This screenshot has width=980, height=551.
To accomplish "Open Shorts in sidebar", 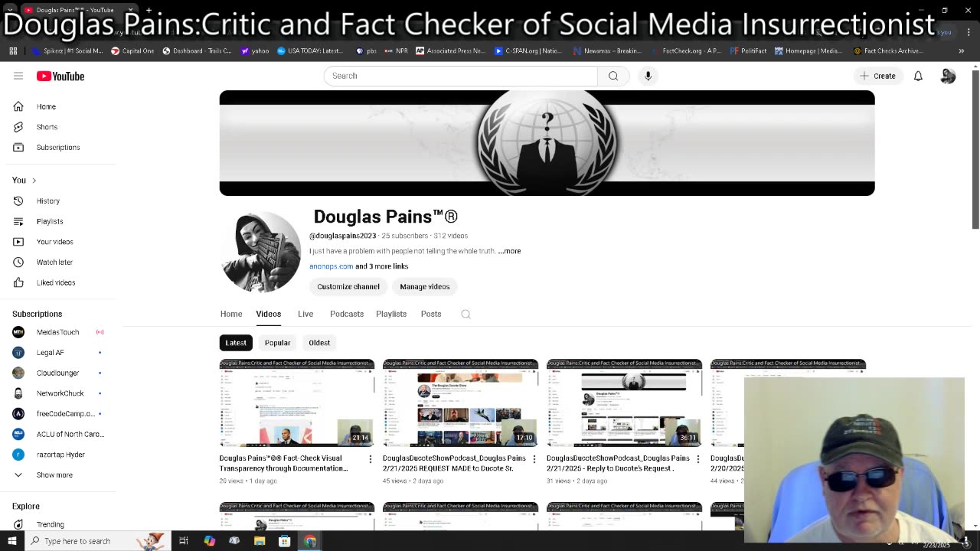I will (x=58, y=127).
